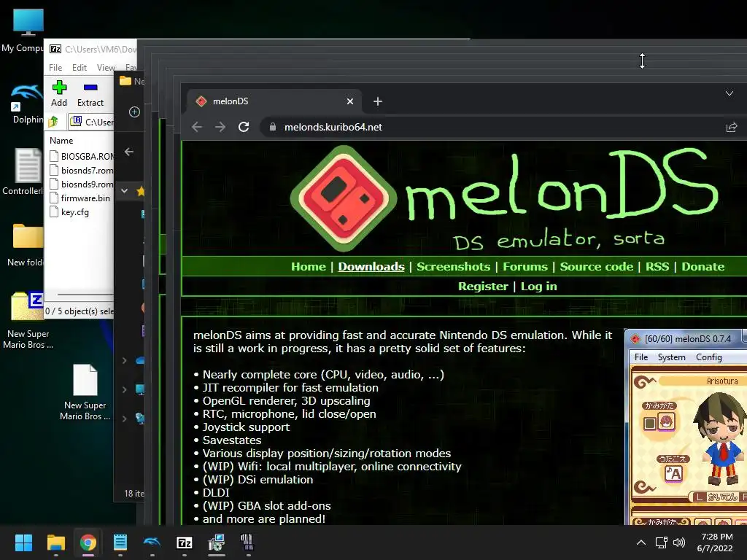Open the Source code link
Image resolution: width=747 pixels, height=560 pixels.
597,267
